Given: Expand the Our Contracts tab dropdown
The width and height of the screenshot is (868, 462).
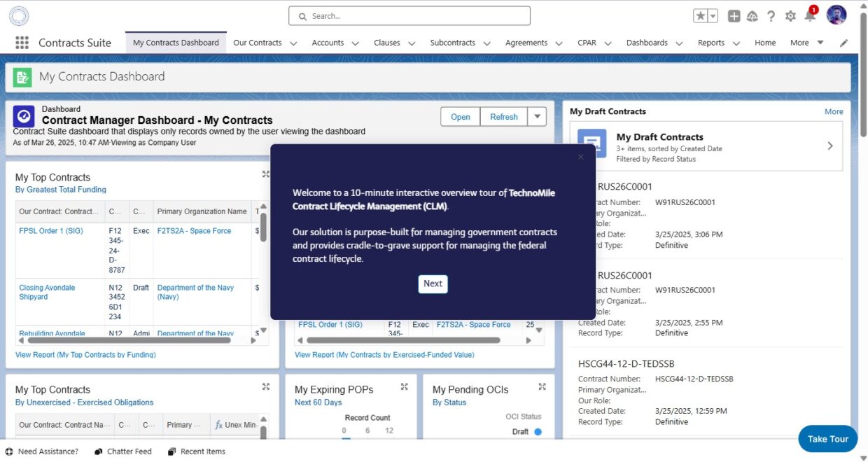Looking at the screenshot, I should click(x=293, y=43).
